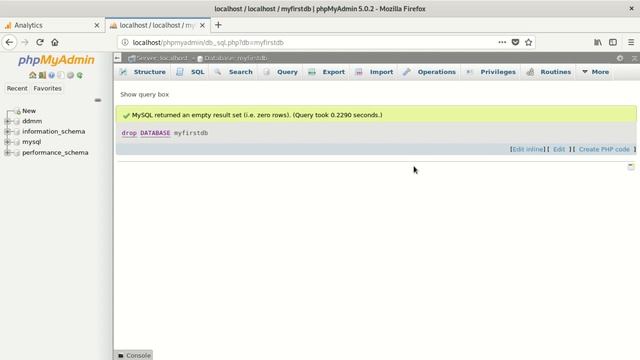Click the Recent tables button

tap(17, 88)
